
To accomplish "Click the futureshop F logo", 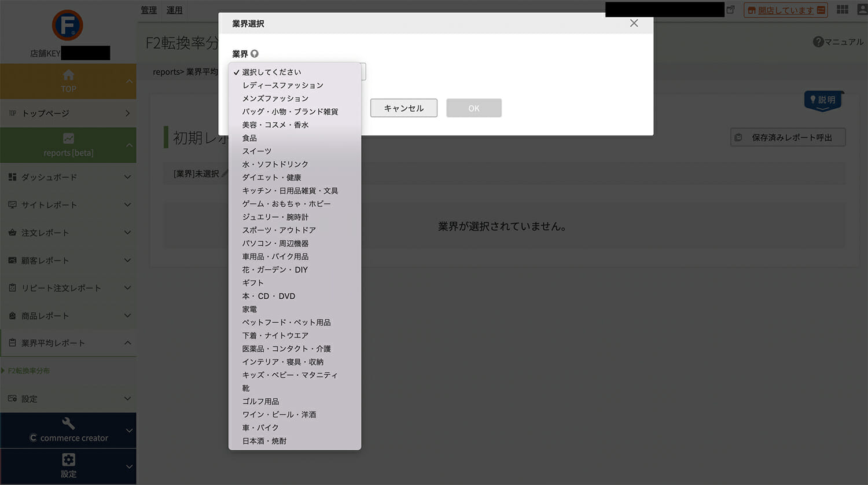I will tap(68, 25).
